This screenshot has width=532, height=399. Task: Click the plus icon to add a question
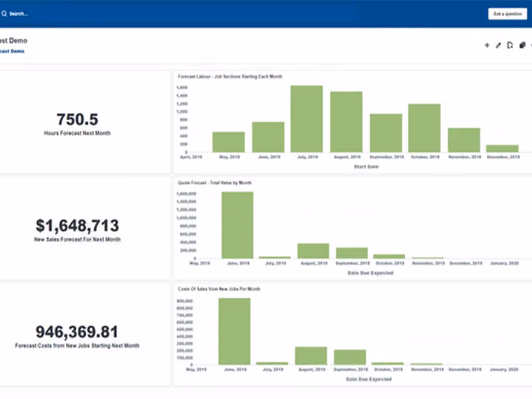(487, 45)
